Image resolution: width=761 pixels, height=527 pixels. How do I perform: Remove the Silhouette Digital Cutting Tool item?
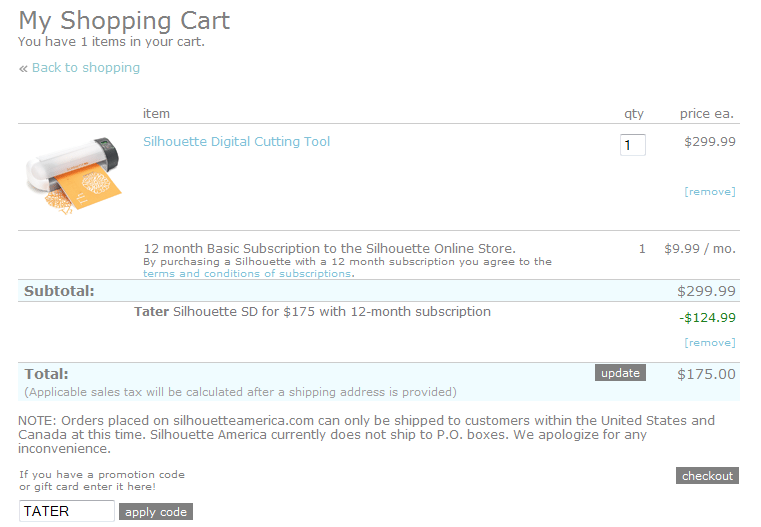click(x=709, y=192)
